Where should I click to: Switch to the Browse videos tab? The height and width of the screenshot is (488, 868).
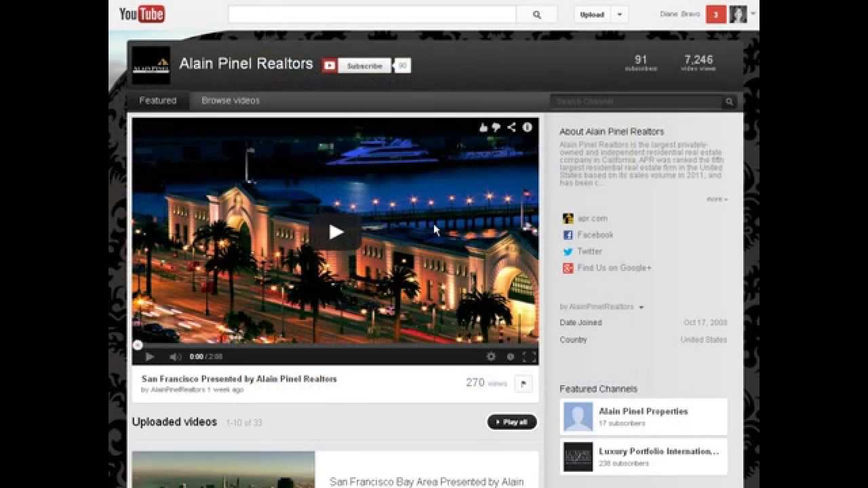click(231, 100)
